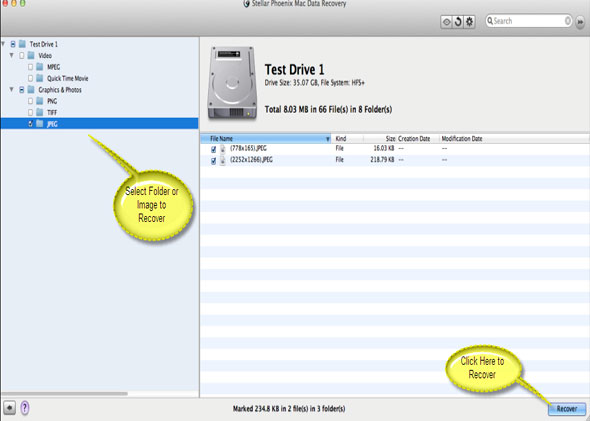Click the window's green zoom button

pyautogui.click(x=23, y=3)
